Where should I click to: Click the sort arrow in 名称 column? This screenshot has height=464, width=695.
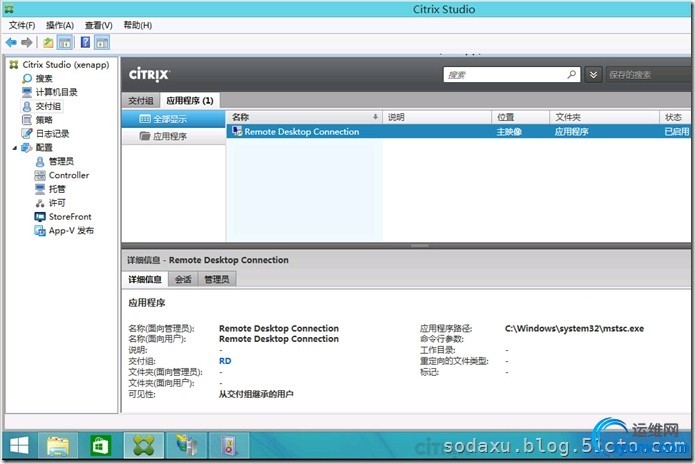coord(375,117)
